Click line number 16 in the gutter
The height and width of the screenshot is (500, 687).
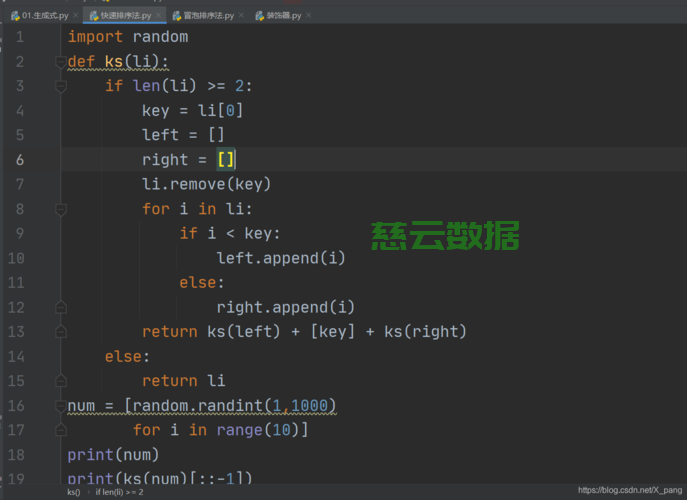coord(16,406)
